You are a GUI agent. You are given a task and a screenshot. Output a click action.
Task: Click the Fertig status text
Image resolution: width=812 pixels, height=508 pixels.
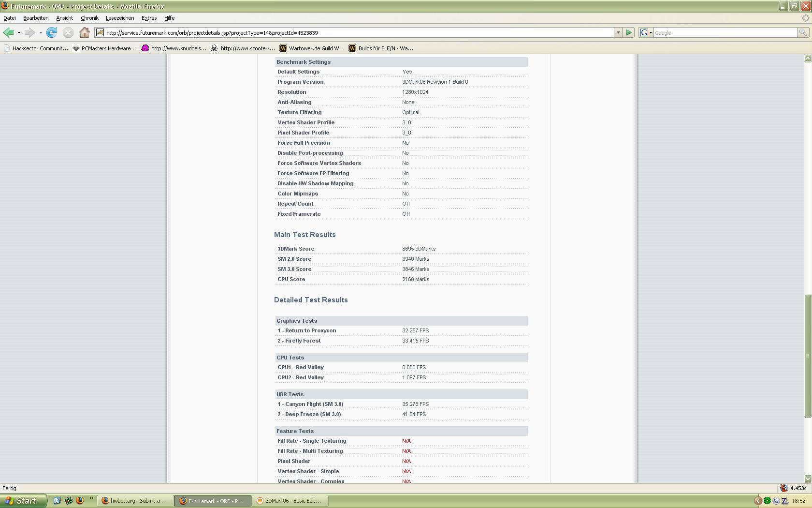tap(9, 488)
